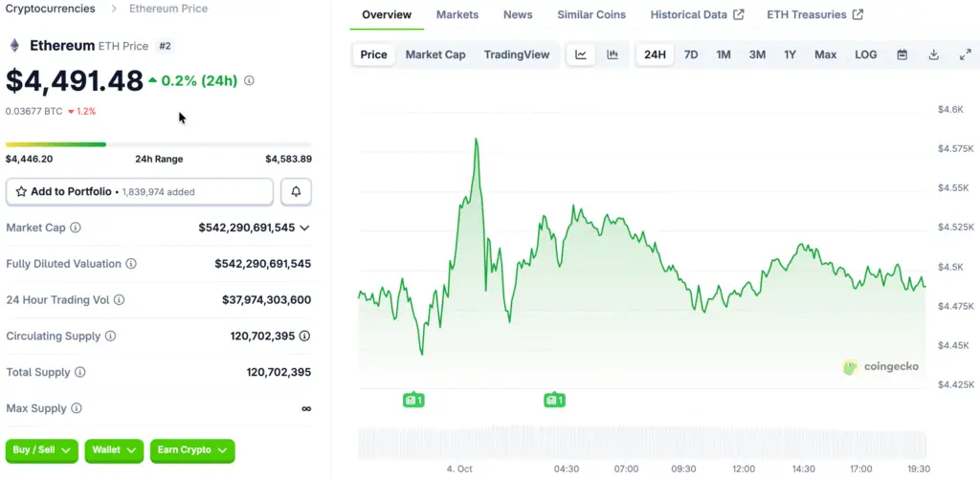Expand chart to fullscreen
The height and width of the screenshot is (479, 980).
tap(965, 54)
